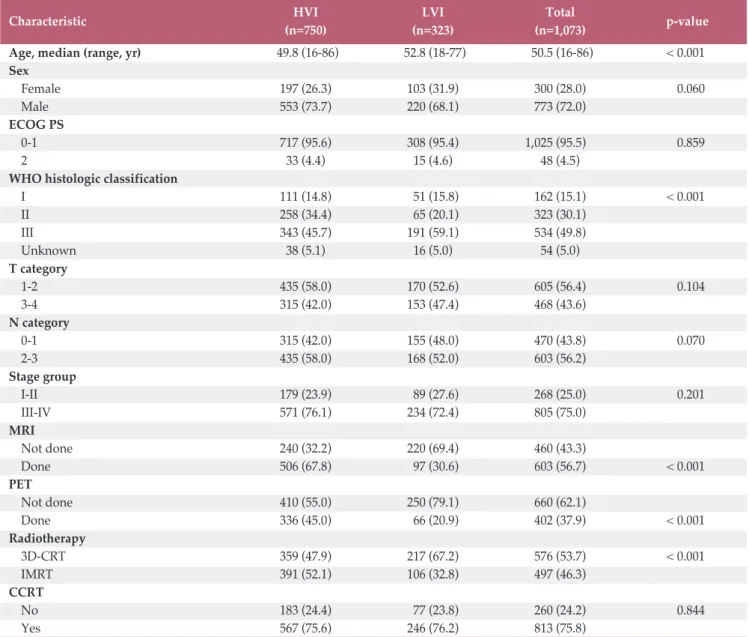This screenshot has width=749, height=637.
Task: Click the value 155 (48.0)
Action: 433,340
